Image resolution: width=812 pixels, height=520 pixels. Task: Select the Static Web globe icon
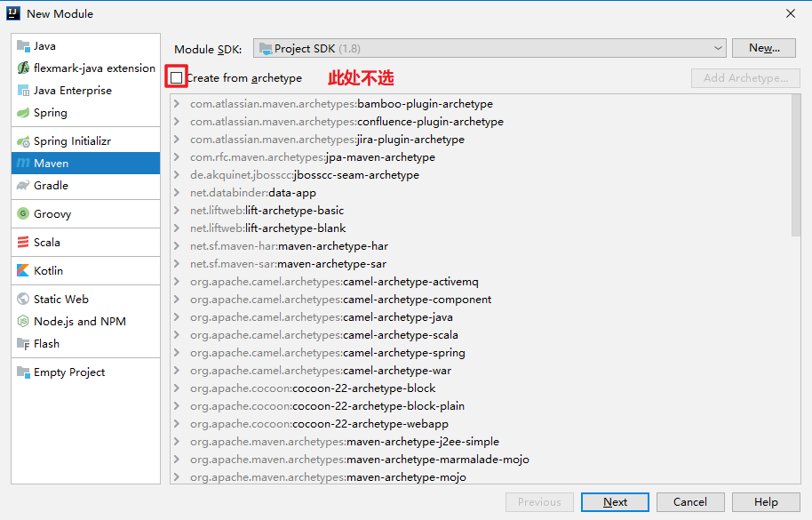23,299
